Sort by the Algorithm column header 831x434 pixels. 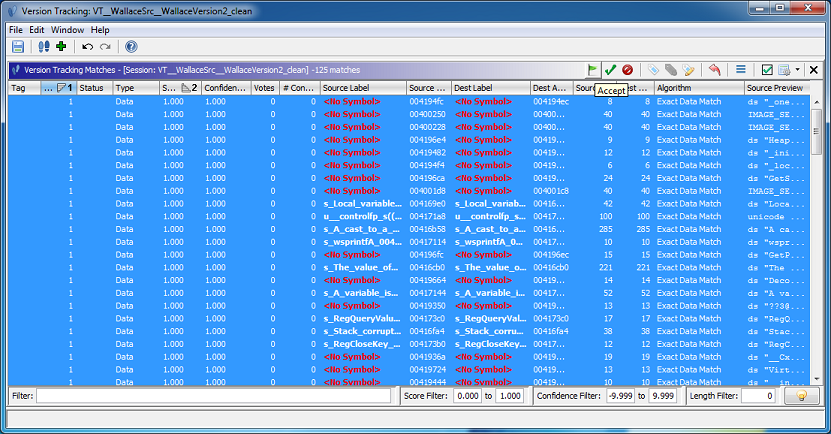click(698, 88)
